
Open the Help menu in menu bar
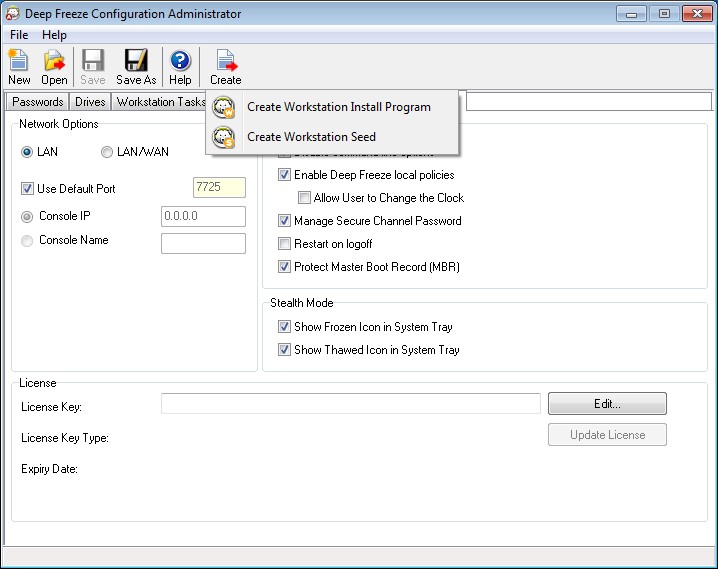[54, 35]
